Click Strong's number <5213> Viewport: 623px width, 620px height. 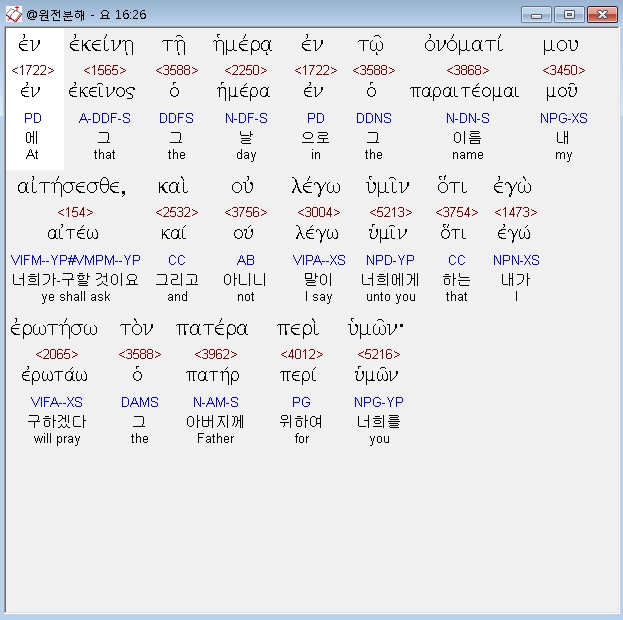pos(391,212)
